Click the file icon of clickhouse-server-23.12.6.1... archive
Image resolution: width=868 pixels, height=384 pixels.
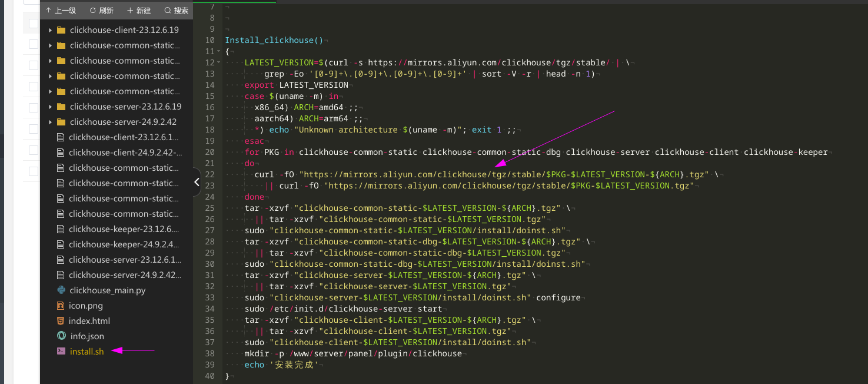pyautogui.click(x=61, y=260)
